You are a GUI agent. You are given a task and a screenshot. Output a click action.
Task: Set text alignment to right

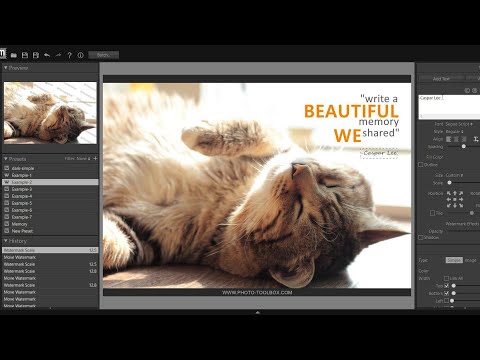pyautogui.click(x=464, y=139)
